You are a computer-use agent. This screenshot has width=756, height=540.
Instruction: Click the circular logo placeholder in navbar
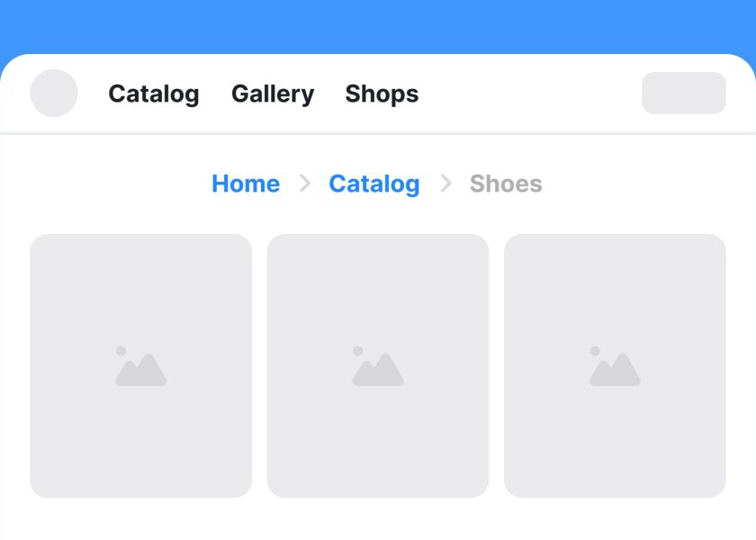(x=54, y=93)
